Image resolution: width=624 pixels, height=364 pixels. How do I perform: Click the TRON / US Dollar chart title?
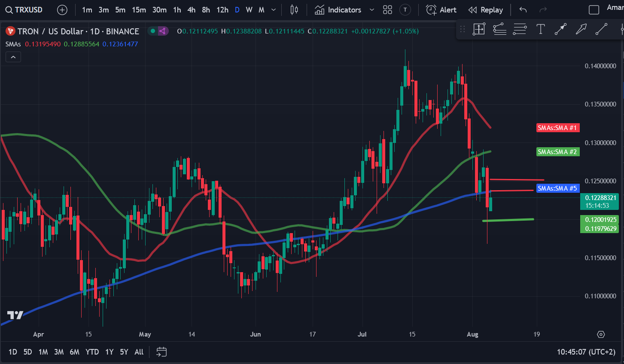pos(78,31)
